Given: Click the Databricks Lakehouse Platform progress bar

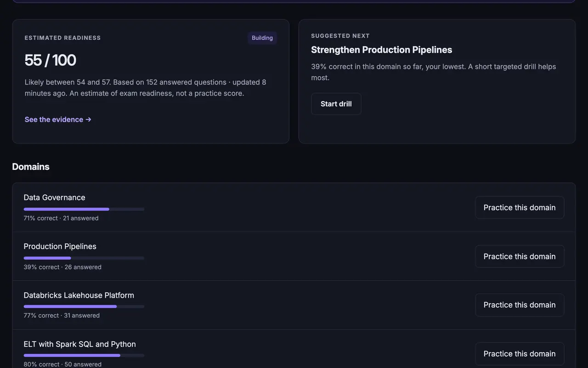Looking at the screenshot, I should point(84,306).
